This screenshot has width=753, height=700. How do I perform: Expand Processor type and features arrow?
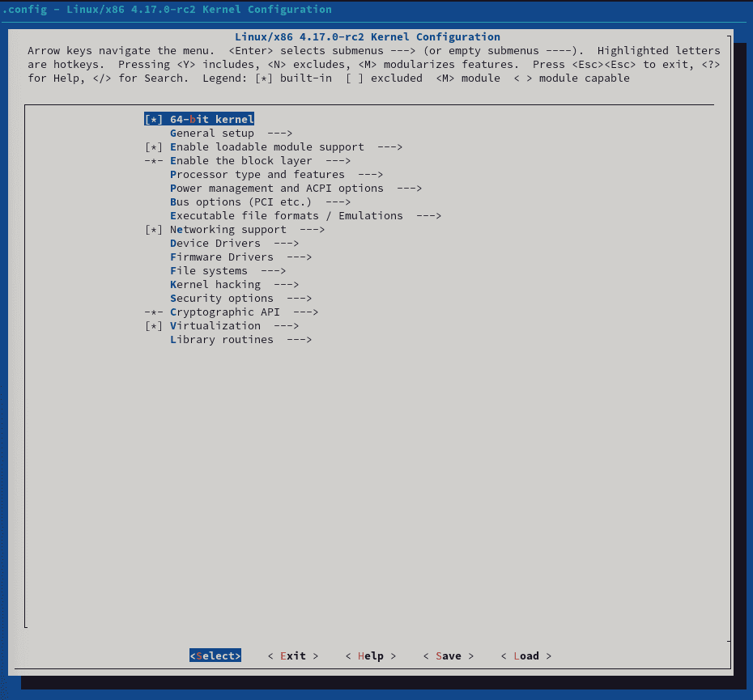click(x=370, y=175)
